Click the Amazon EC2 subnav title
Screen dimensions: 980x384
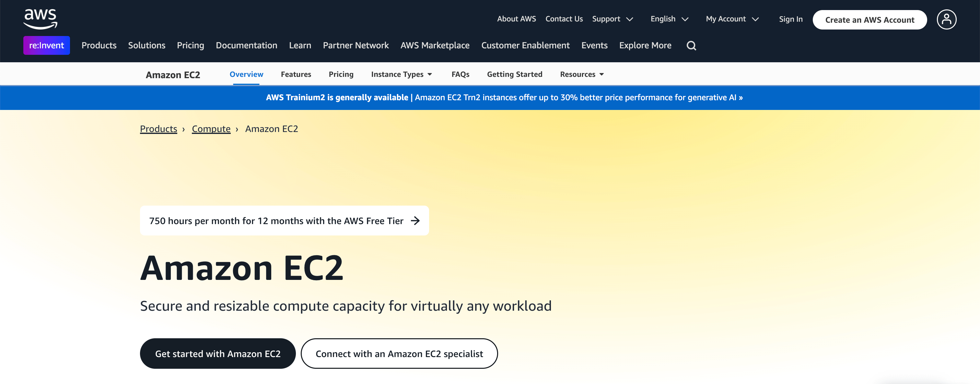(173, 75)
